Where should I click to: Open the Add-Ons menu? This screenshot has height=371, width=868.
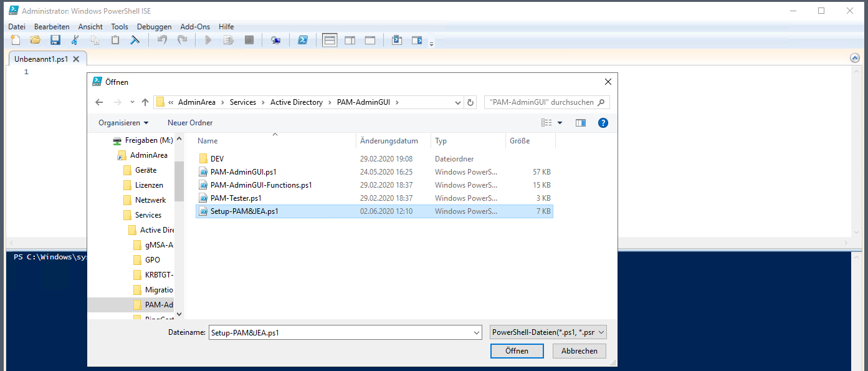[195, 27]
